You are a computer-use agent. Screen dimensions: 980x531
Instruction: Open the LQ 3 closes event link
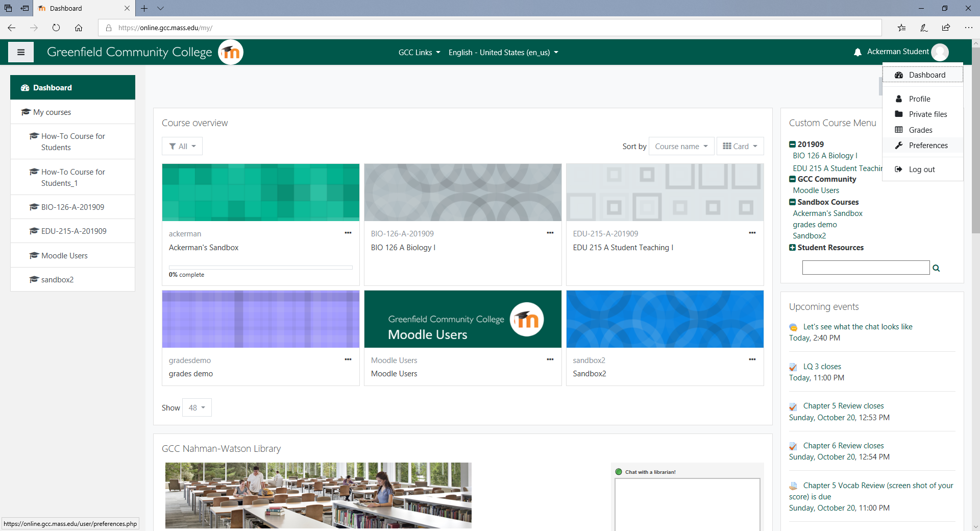(x=822, y=367)
